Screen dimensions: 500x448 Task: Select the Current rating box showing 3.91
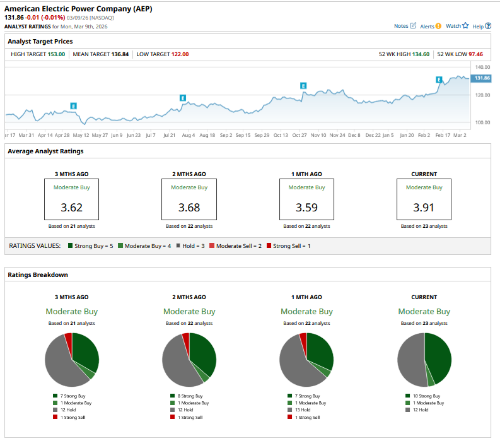[424, 199]
